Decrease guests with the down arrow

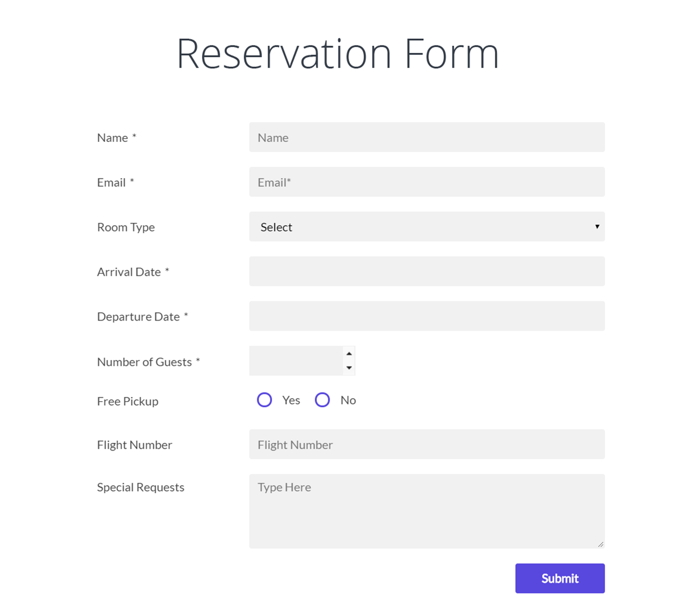tap(349, 368)
